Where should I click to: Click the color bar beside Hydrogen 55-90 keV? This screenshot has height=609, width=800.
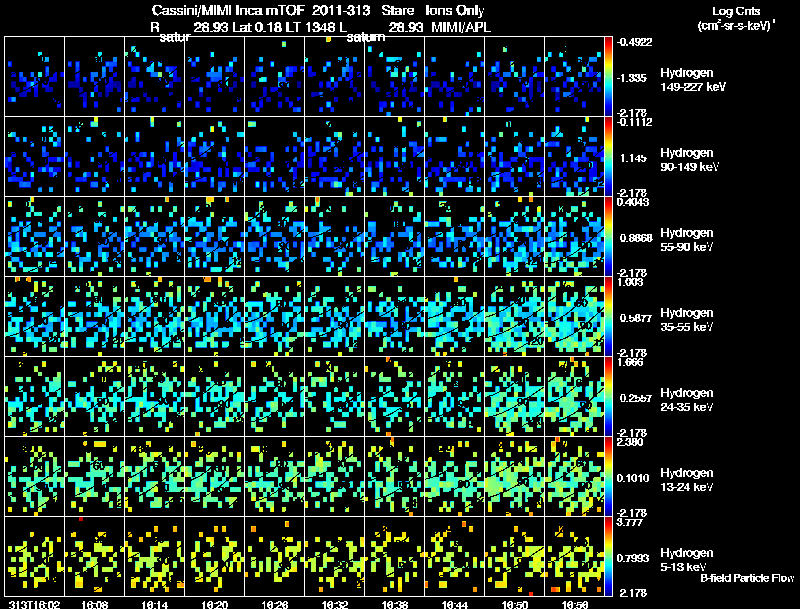point(608,237)
